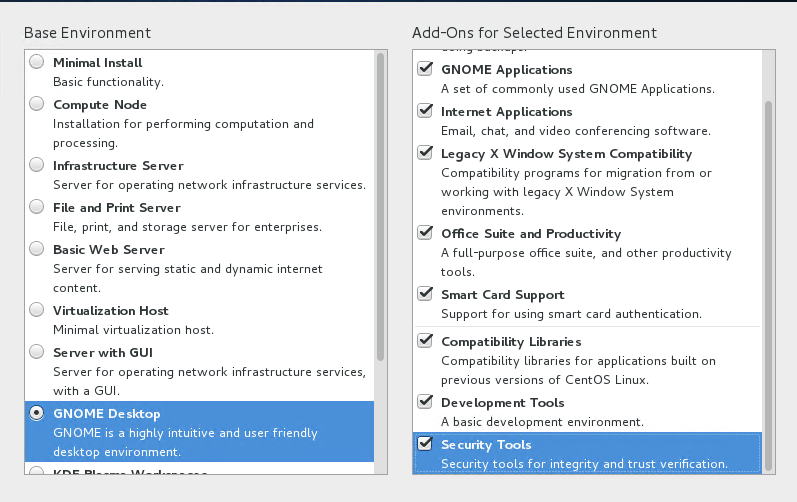Click the Add-Ons list scrollbar thumb
Screen dimensions: 797x502
pos(768,286)
